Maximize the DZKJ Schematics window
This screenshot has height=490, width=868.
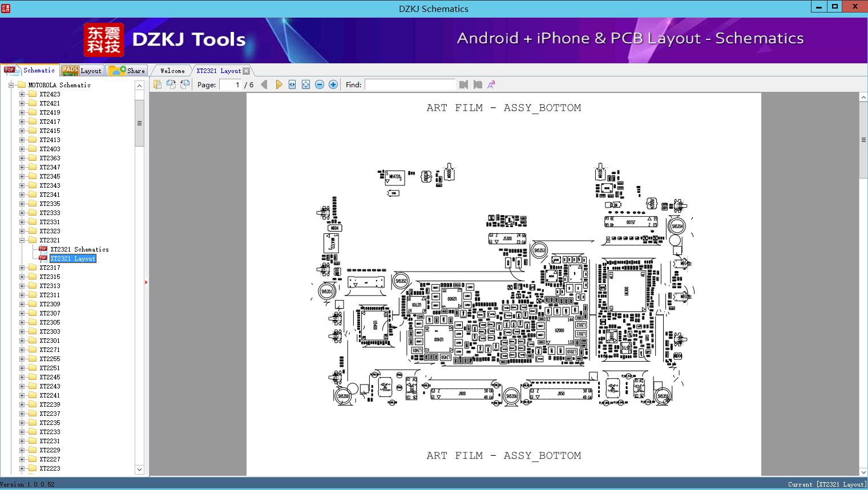click(835, 7)
